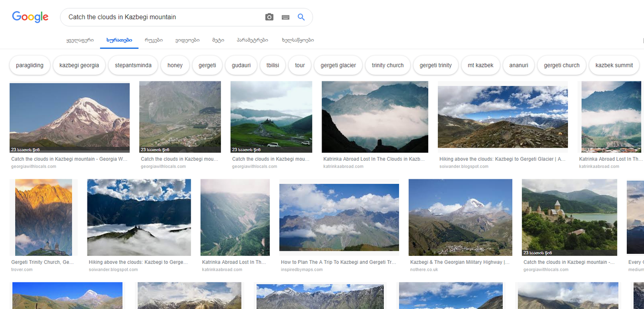The image size is (644, 309).
Task: Filter by the stepantsminda chip
Action: pos(133,65)
